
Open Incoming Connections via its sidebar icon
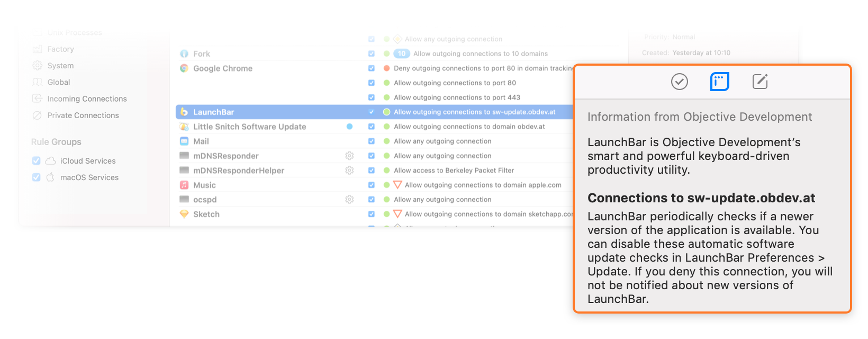click(37, 99)
